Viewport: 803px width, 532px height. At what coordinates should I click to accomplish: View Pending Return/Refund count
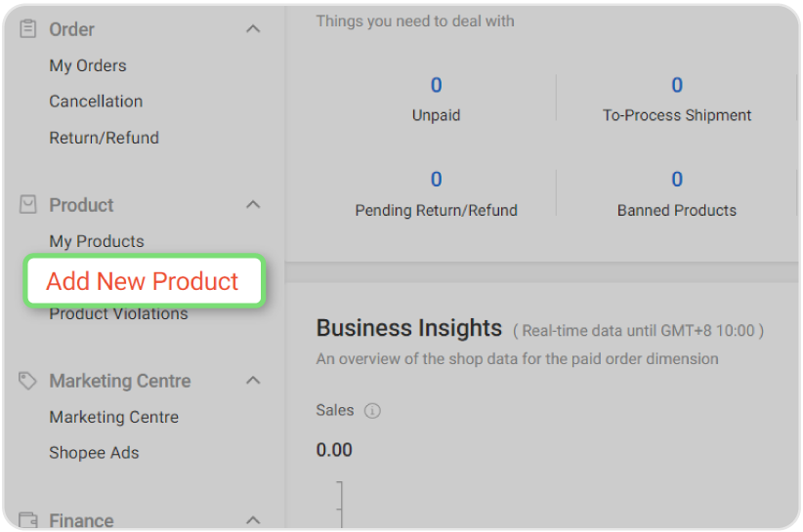click(x=436, y=180)
